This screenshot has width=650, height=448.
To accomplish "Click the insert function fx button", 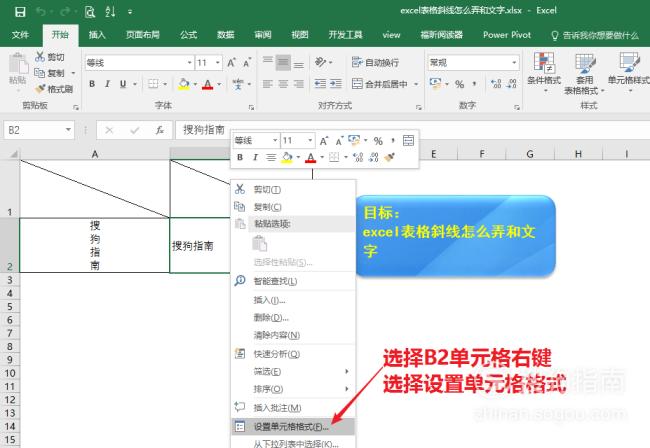I will click(160, 131).
